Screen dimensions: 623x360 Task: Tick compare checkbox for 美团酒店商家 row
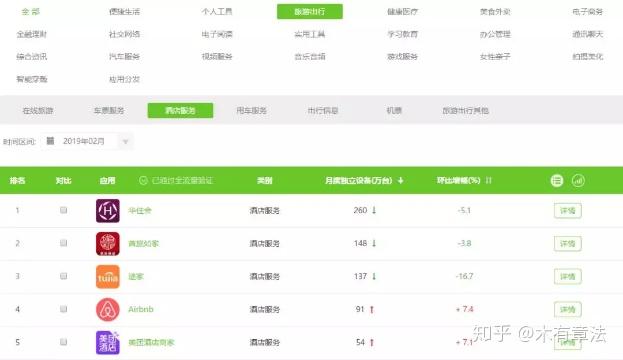point(64,342)
